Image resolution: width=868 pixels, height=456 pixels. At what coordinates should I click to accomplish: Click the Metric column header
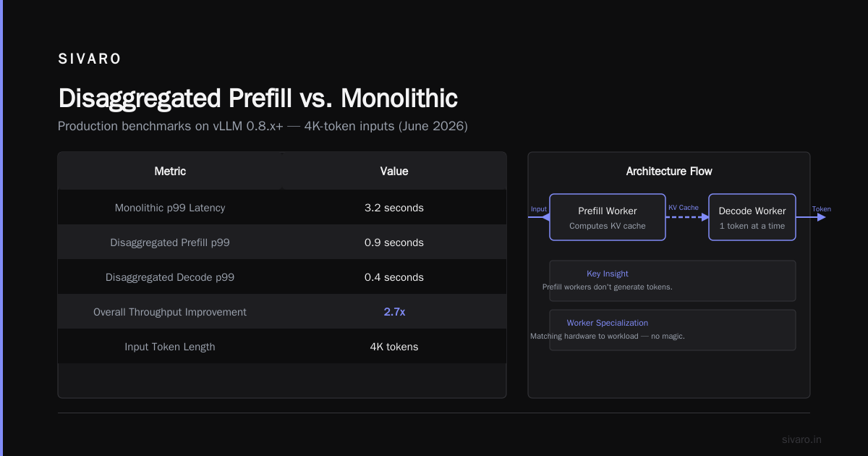(x=170, y=172)
